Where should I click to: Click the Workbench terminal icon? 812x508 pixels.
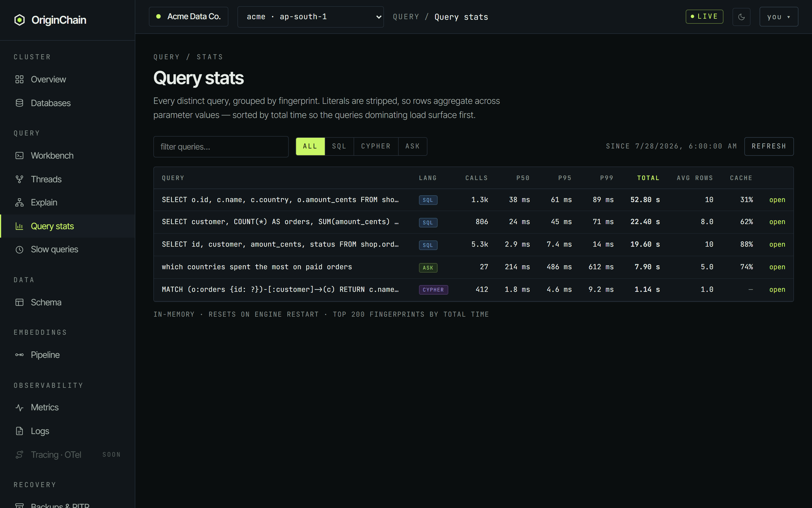coord(20,156)
